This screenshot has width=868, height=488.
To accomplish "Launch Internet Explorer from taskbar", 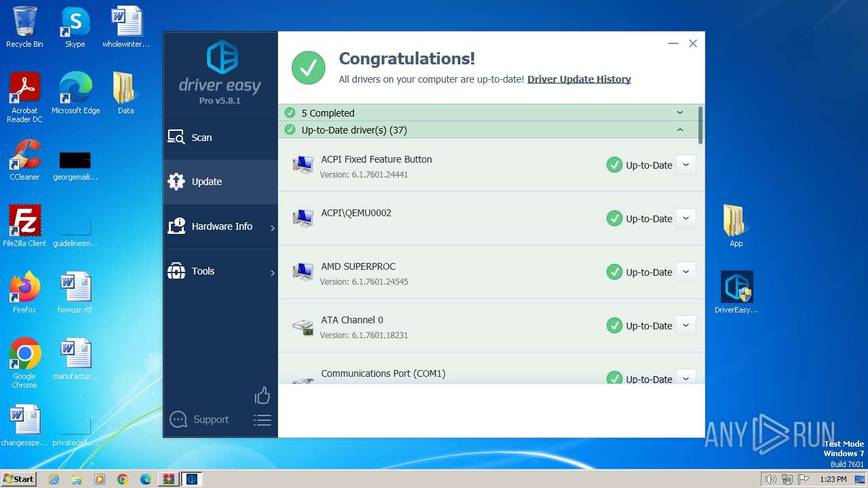I will coord(54,479).
